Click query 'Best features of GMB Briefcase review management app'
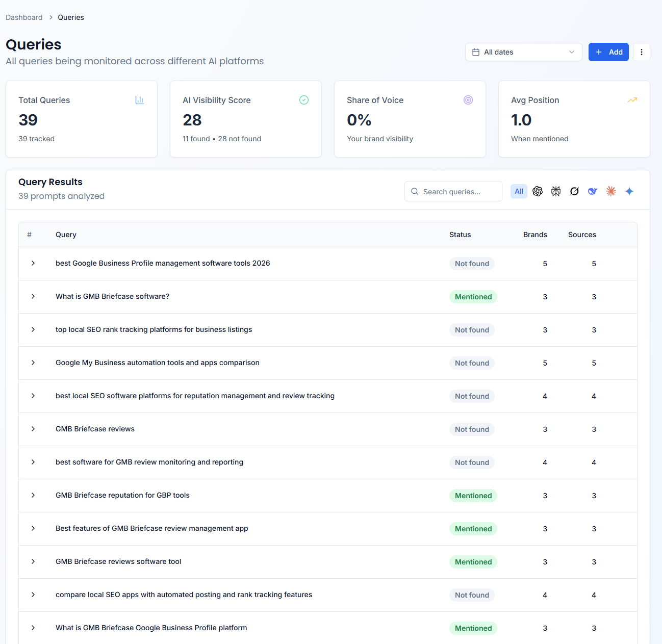Screen dimensions: 662x644 click(152, 528)
